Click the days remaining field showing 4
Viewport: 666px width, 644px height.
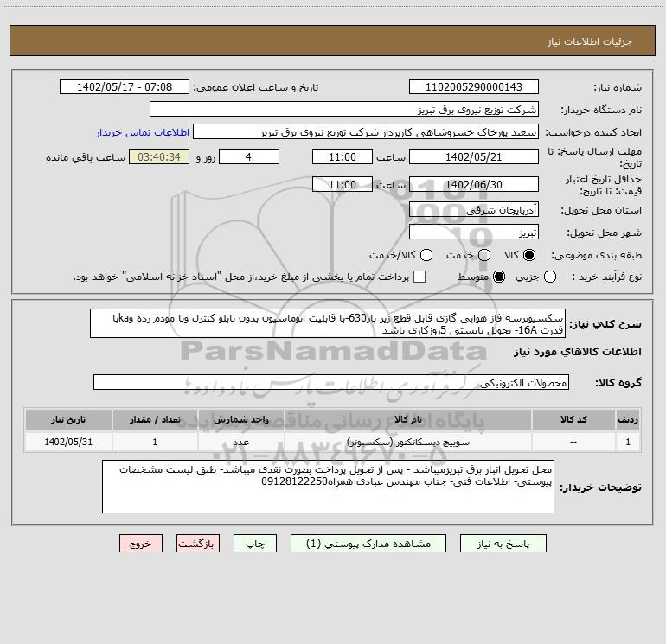249,156
